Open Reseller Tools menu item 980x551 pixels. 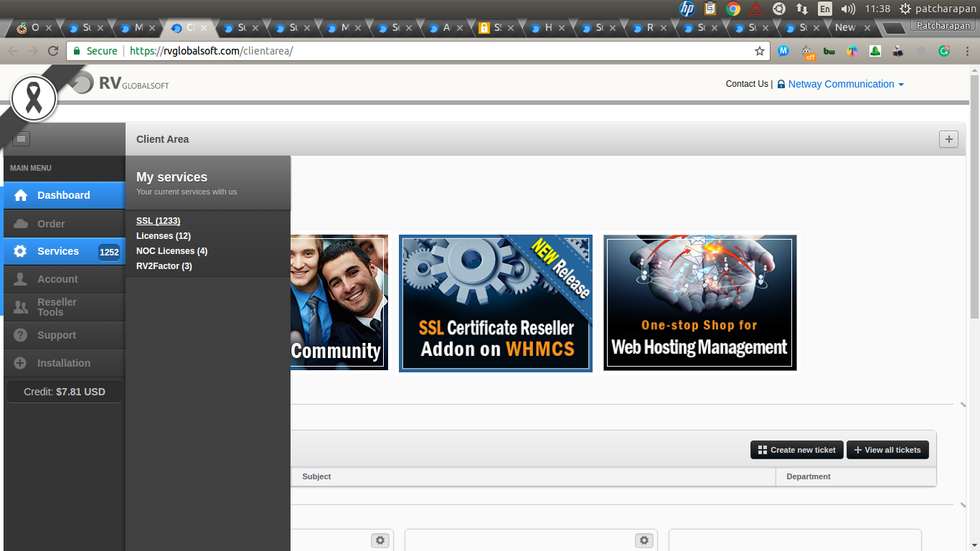57,307
